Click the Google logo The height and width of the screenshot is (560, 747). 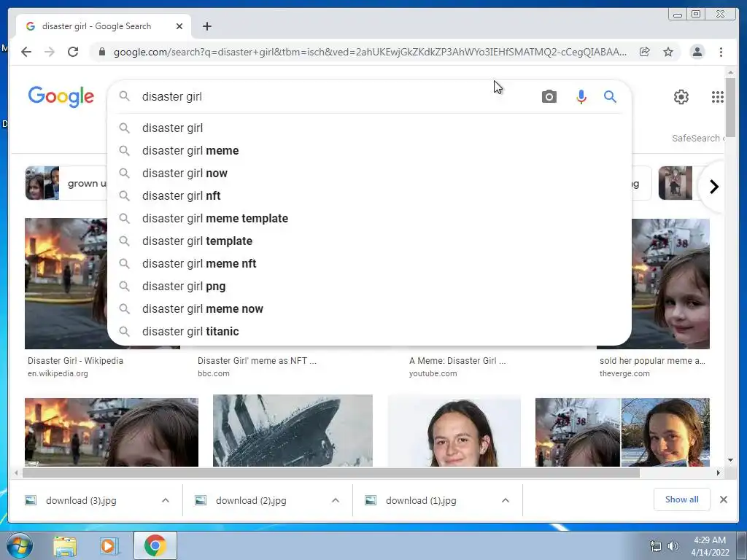pos(61,97)
